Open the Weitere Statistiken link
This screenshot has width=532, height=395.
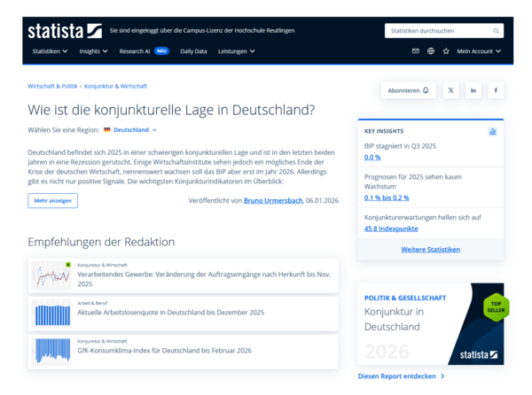pyautogui.click(x=430, y=250)
